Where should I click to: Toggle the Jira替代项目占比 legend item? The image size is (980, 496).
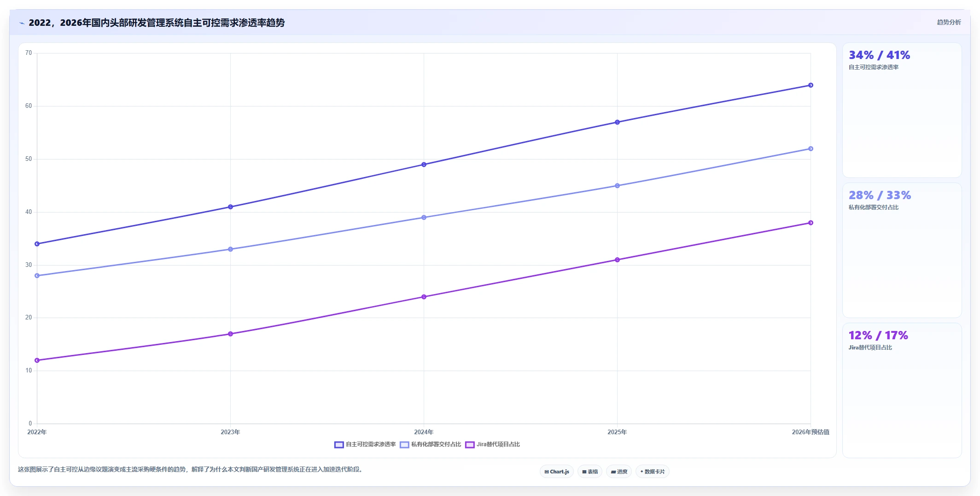pyautogui.click(x=493, y=444)
